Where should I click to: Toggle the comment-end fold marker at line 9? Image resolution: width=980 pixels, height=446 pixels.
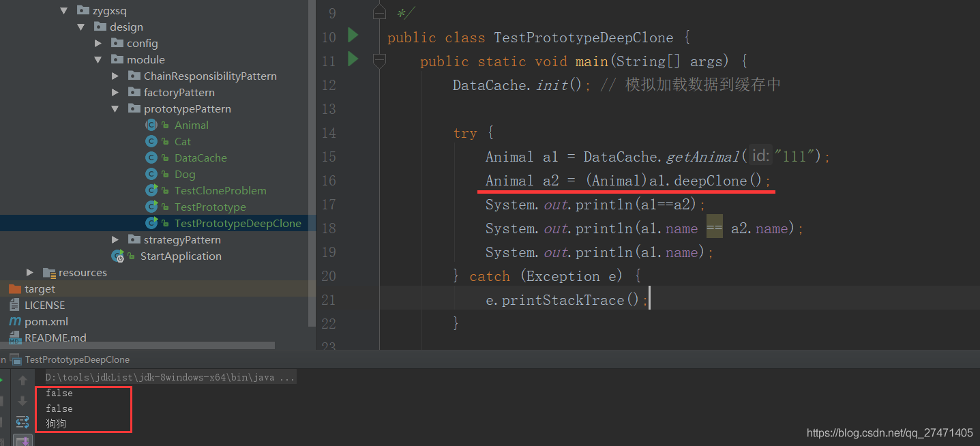380,12
